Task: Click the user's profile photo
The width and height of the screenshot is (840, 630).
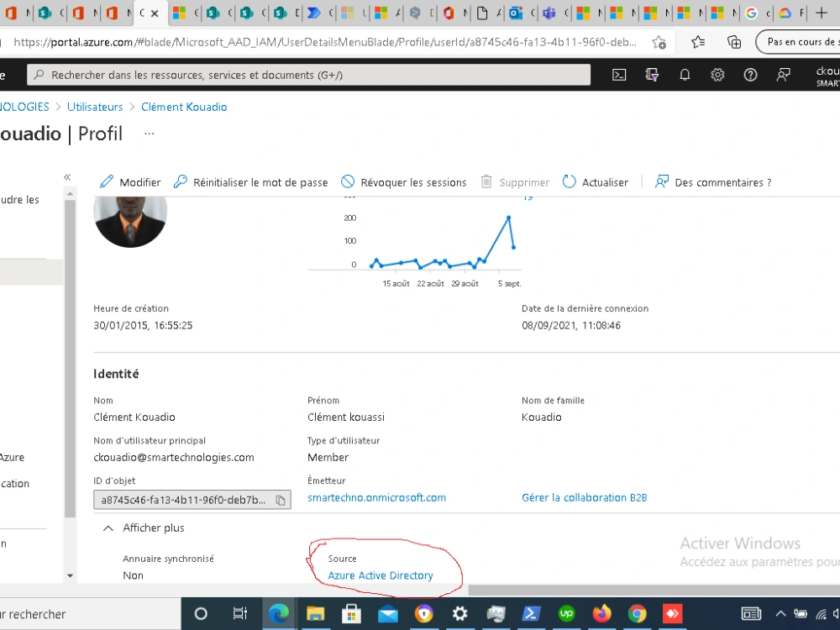Action: [130, 222]
